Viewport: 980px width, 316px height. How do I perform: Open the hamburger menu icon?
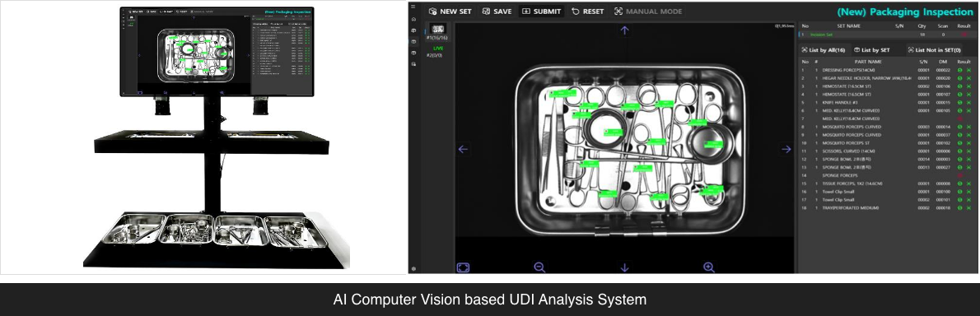tap(413, 7)
